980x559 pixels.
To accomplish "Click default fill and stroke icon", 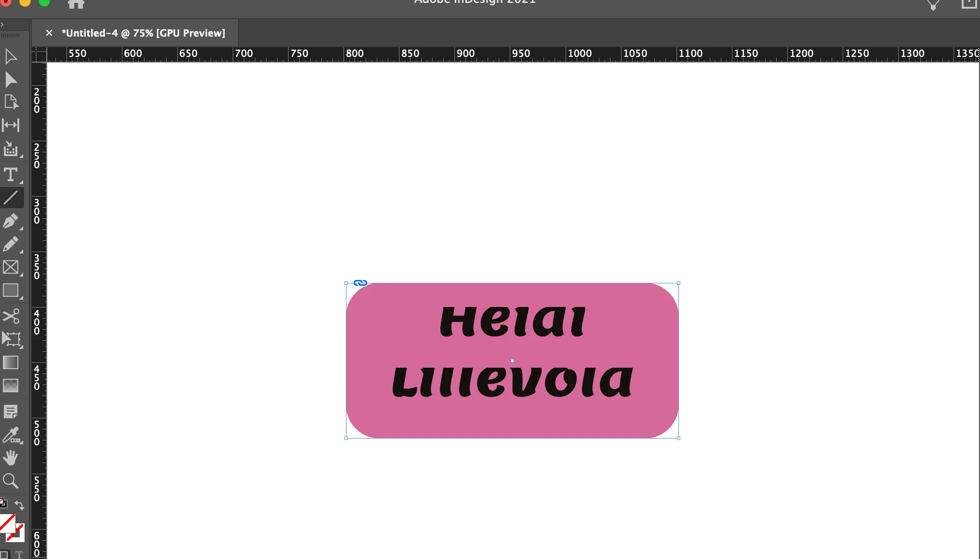I will tap(3, 503).
